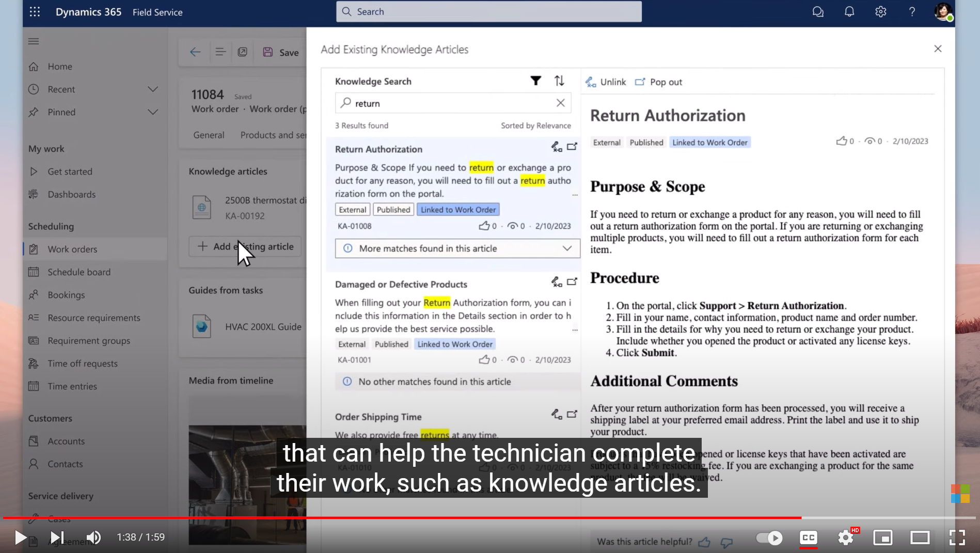This screenshot has height=553, width=980.
Task: Toggle closed captions on the video
Action: click(808, 538)
